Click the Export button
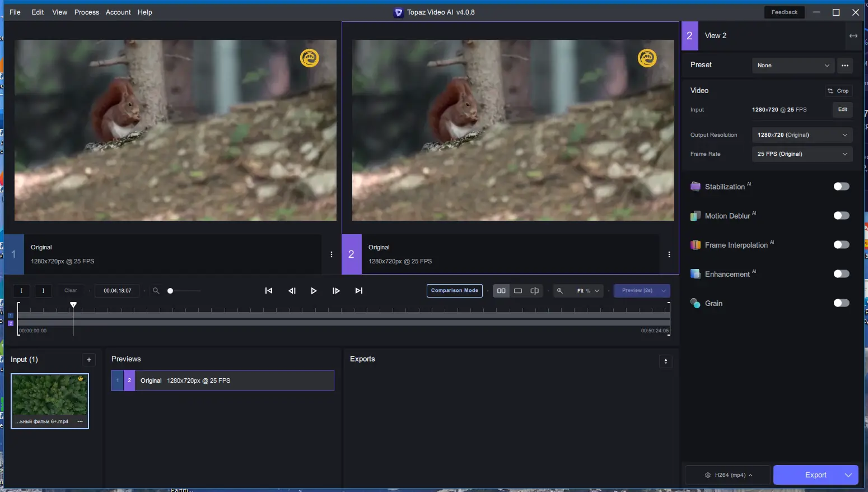 [815, 475]
